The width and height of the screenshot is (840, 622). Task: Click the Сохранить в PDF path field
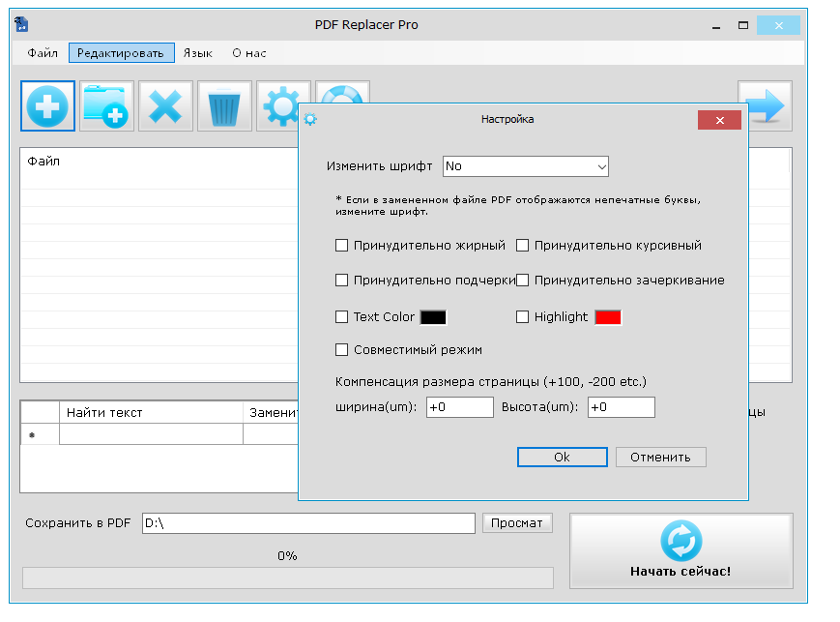(x=308, y=523)
